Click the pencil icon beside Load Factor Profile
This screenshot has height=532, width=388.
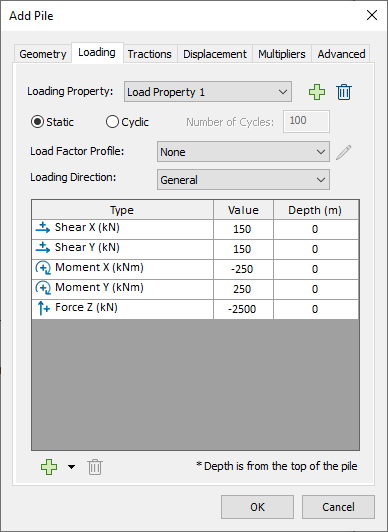click(x=344, y=152)
